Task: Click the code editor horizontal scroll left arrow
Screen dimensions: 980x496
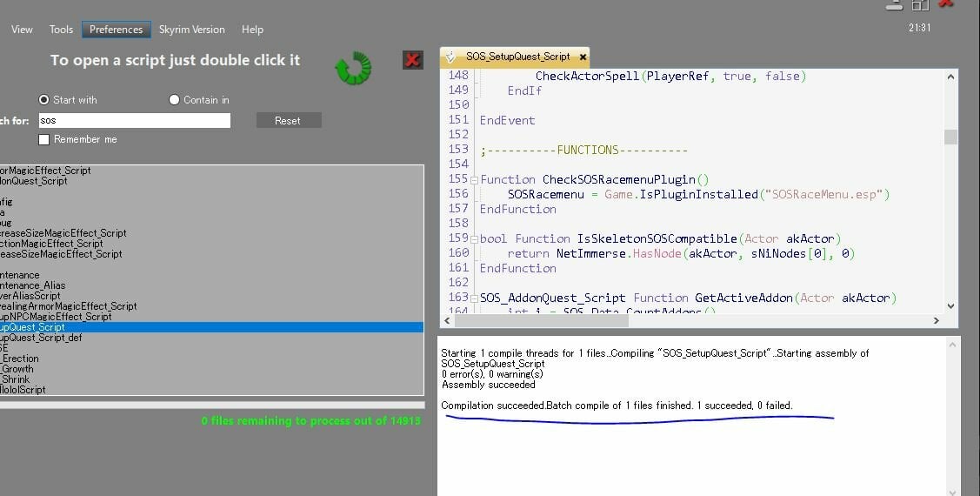Action: 447,320
